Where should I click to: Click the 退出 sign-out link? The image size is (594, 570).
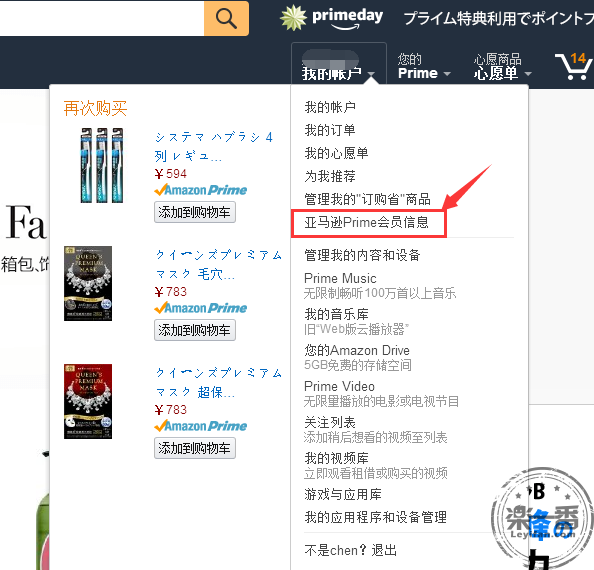tap(384, 550)
